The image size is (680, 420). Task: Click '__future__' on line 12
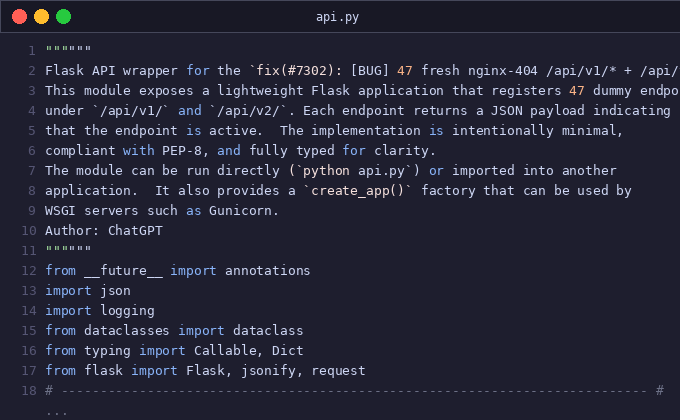[x=124, y=271]
